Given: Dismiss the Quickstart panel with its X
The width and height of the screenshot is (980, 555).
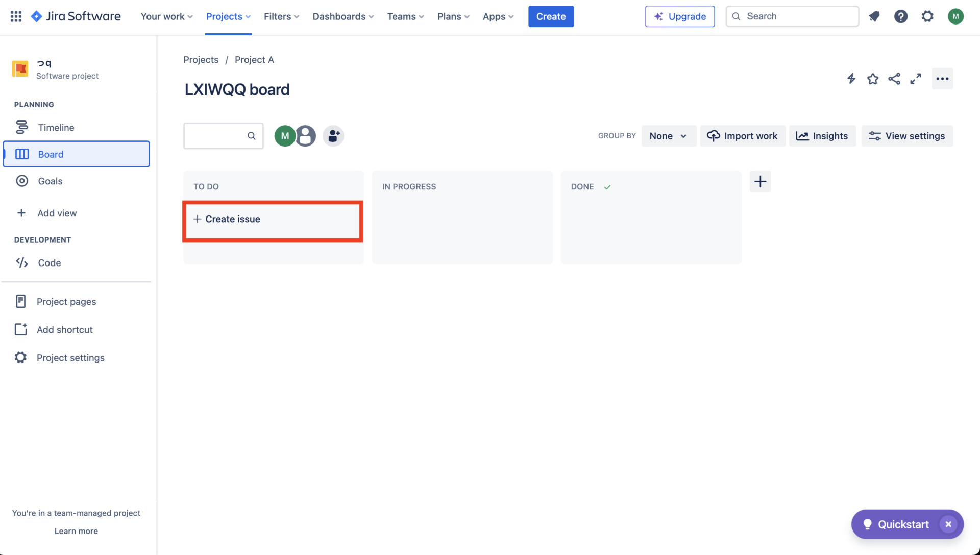Looking at the screenshot, I should (x=949, y=524).
